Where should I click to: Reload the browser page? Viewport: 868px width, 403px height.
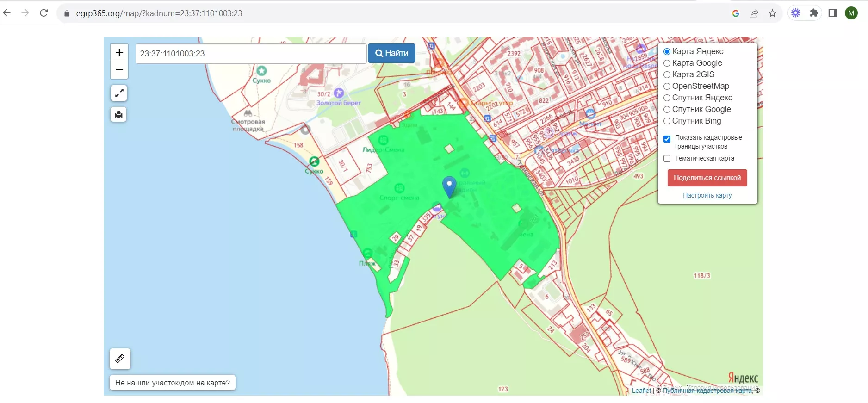[44, 13]
